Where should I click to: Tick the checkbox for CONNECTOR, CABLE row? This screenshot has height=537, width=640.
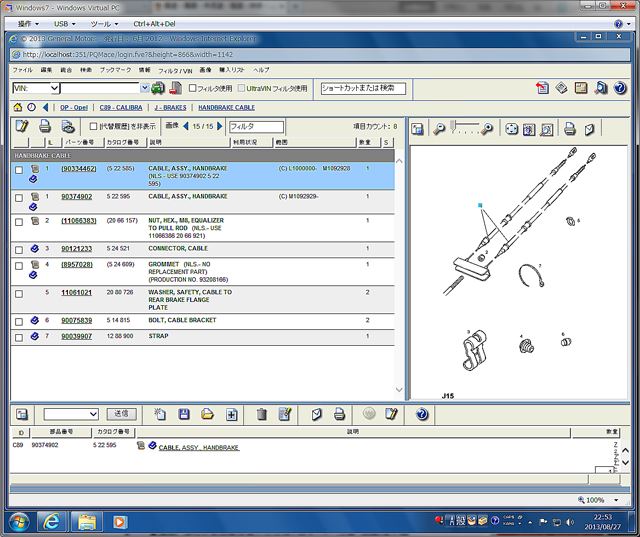click(19, 250)
